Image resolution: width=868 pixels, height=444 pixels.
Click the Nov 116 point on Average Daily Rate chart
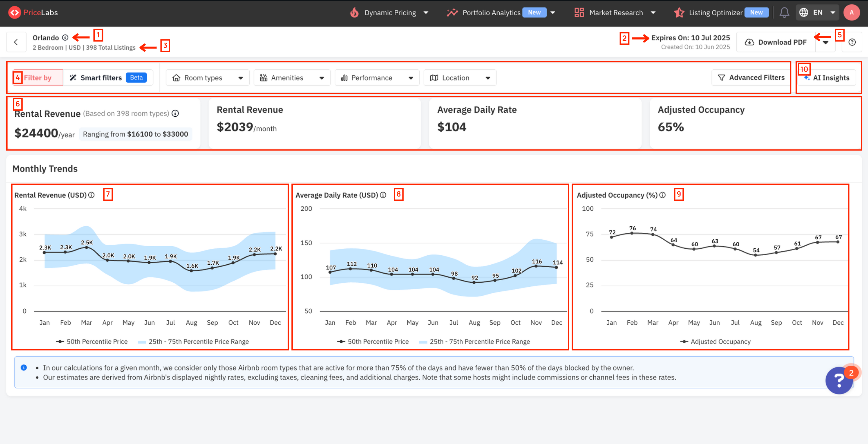pos(536,266)
